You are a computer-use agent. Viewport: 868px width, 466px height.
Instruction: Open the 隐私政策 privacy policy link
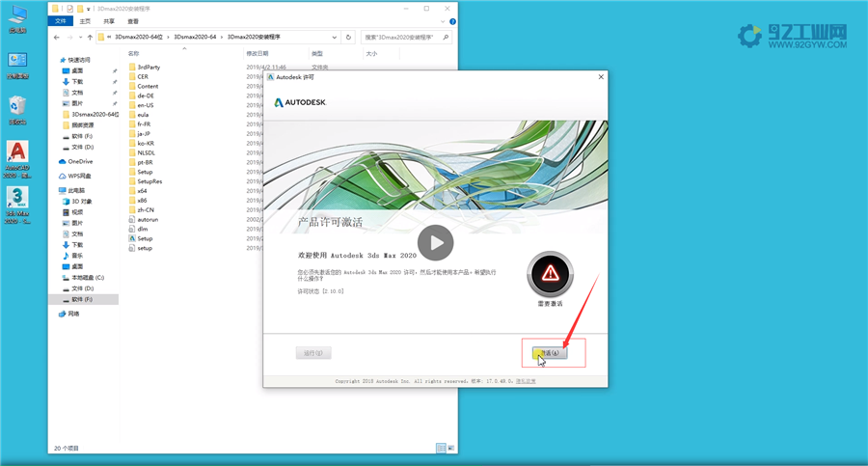(526, 381)
